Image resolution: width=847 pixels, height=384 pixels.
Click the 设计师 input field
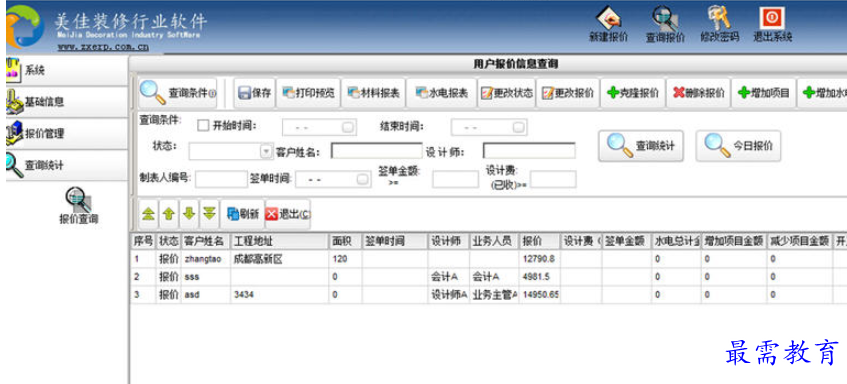click(529, 151)
